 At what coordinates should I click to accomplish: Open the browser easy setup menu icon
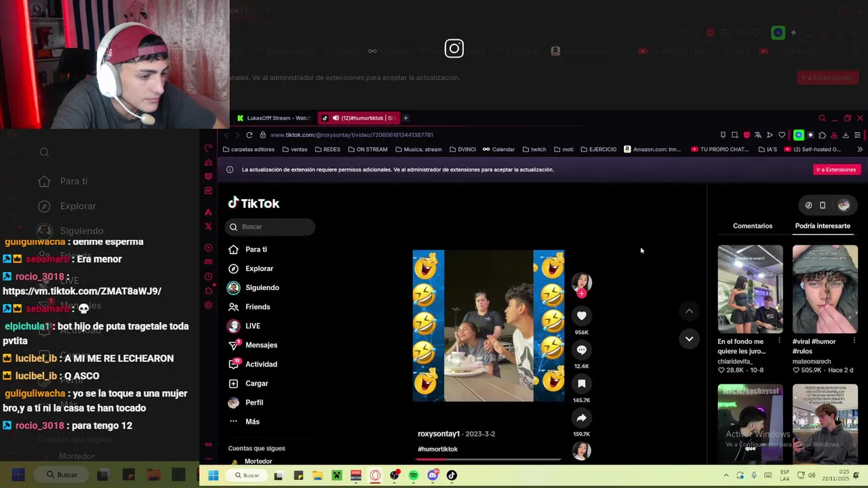857,135
